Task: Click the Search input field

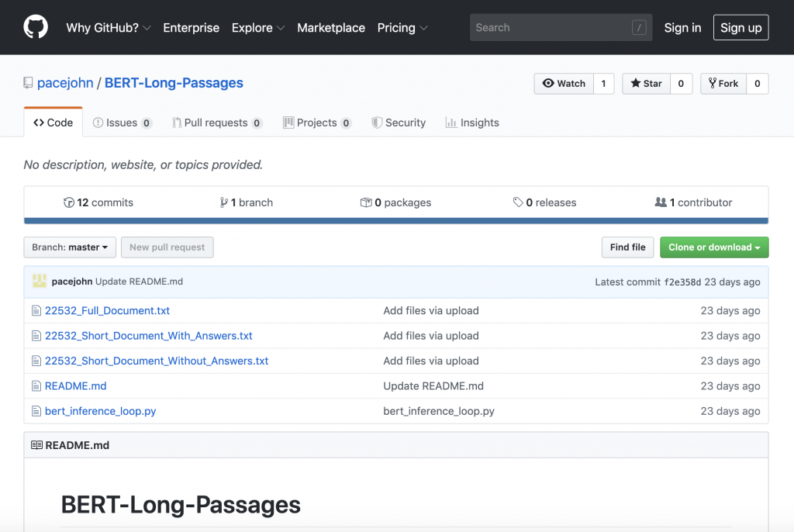Action: (561, 27)
